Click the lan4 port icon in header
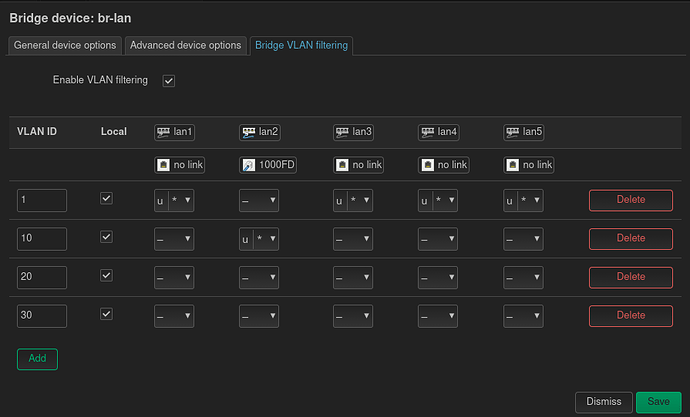Viewport: 690px width, 417px height. 427,132
